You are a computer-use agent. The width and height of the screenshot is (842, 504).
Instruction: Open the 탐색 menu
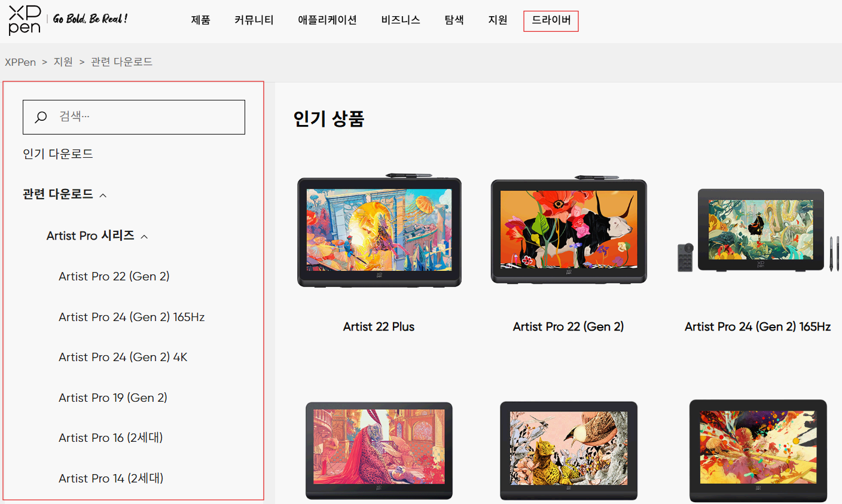454,20
